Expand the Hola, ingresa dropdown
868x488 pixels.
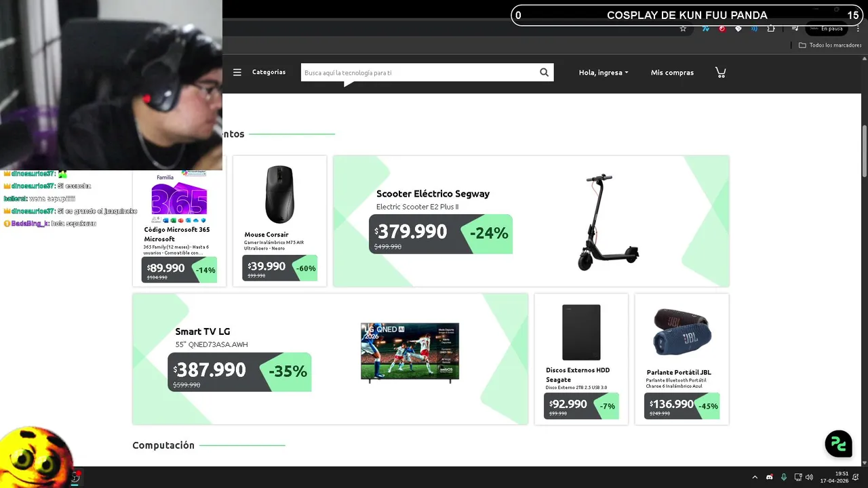[x=604, y=73]
